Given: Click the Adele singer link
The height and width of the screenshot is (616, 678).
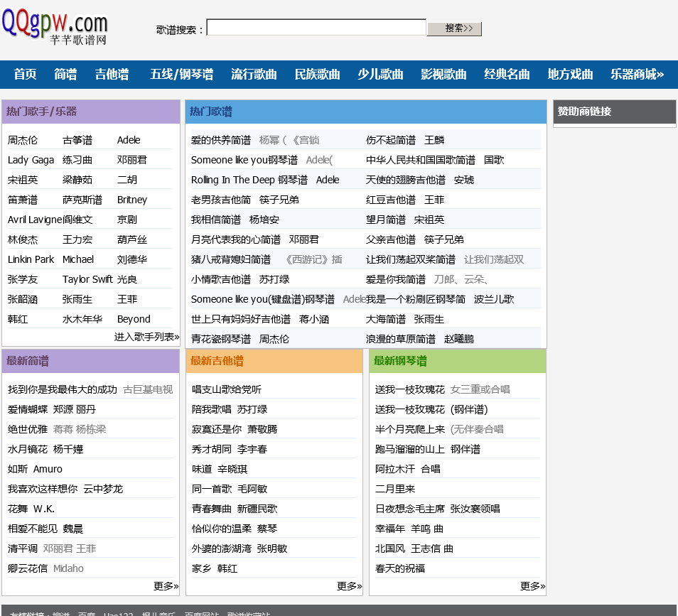Looking at the screenshot, I should (129, 140).
